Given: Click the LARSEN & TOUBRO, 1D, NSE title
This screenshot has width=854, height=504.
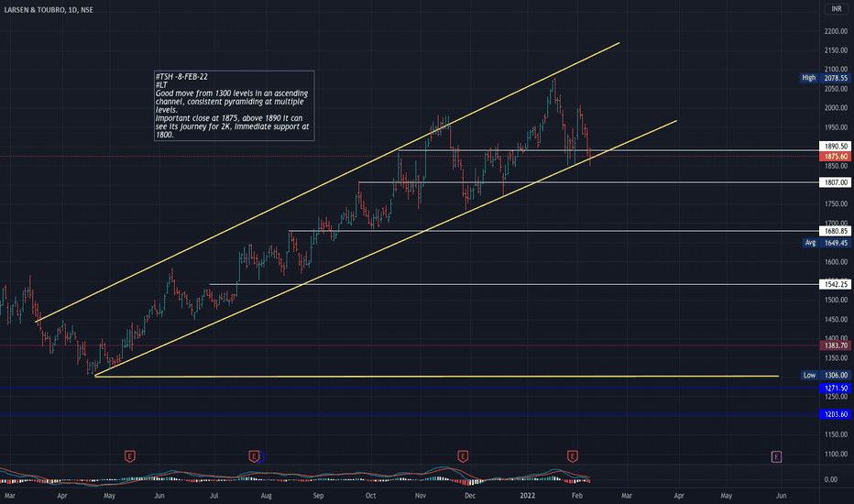Looking at the screenshot, I should (x=49, y=10).
